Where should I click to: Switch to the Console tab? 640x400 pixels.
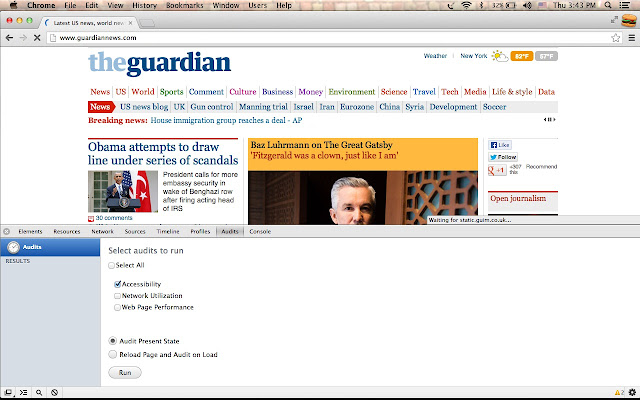pyautogui.click(x=260, y=231)
